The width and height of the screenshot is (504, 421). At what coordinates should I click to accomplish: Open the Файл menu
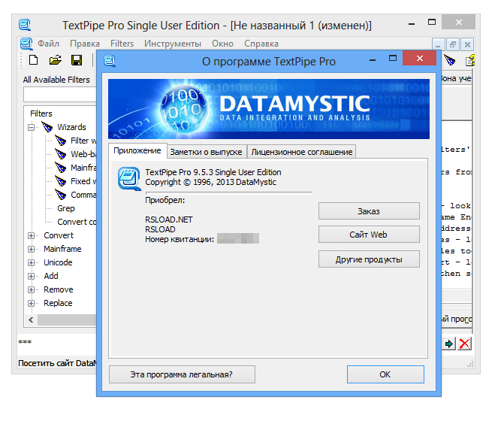(x=48, y=44)
